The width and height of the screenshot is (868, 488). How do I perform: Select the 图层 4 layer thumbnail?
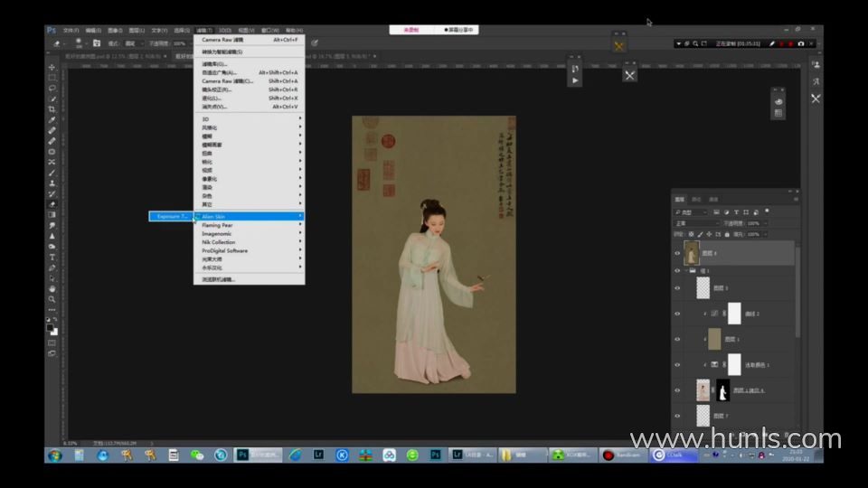click(692, 253)
